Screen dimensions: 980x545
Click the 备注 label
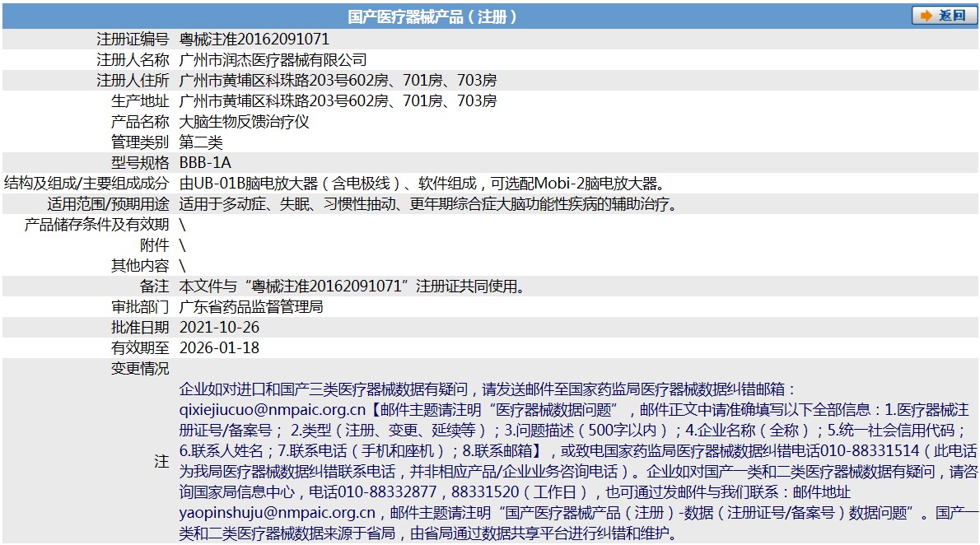click(x=154, y=286)
